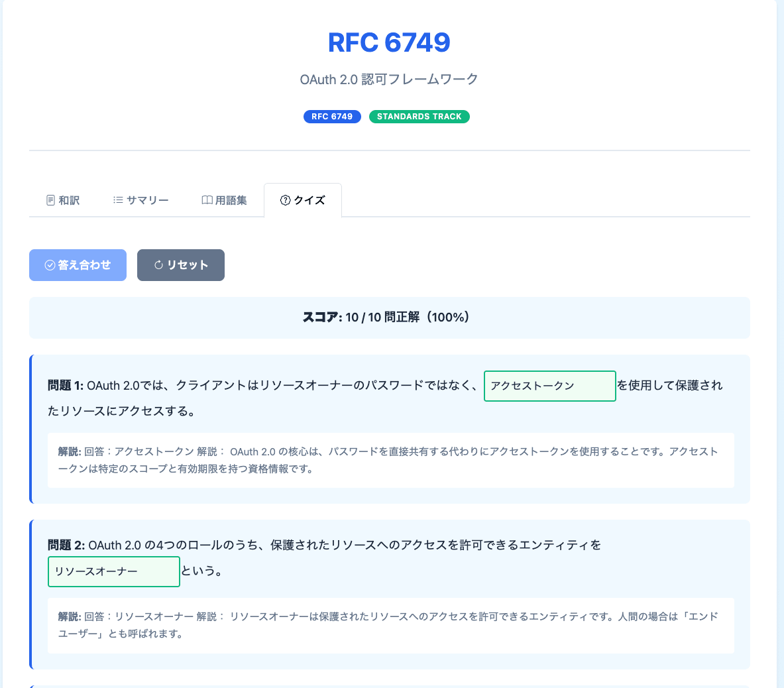Image resolution: width=784 pixels, height=688 pixels.
Task: Click the リセット reset button
Action: [x=180, y=265]
